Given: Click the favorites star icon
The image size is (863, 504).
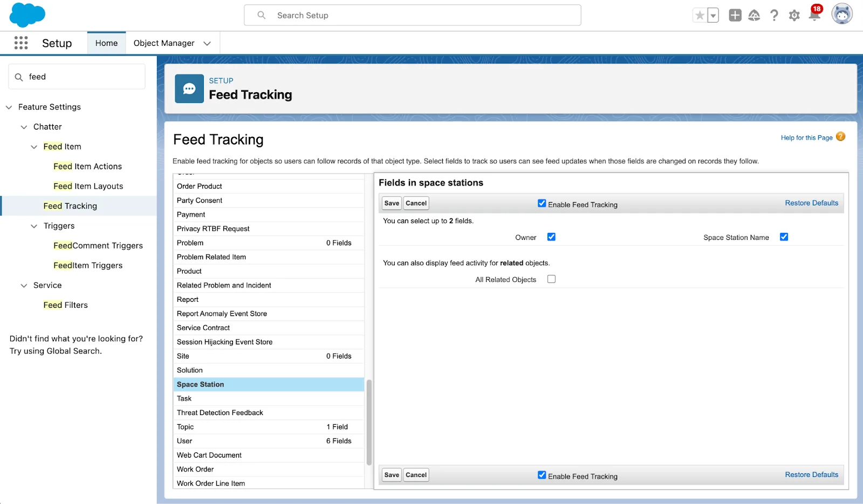Looking at the screenshot, I should coord(700,16).
